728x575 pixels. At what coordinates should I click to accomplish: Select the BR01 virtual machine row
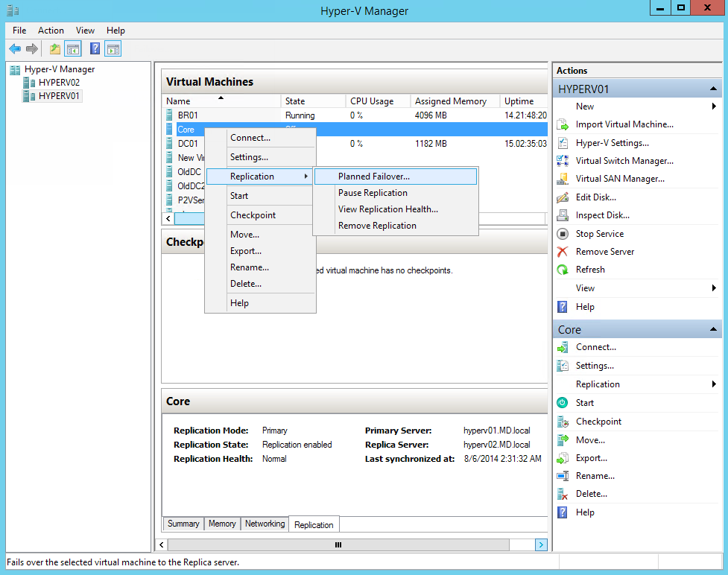(355, 115)
